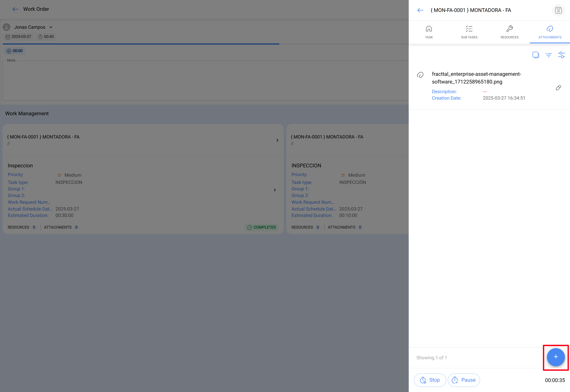Click the save disk icon in panel header
570x392 pixels.
[558, 10]
